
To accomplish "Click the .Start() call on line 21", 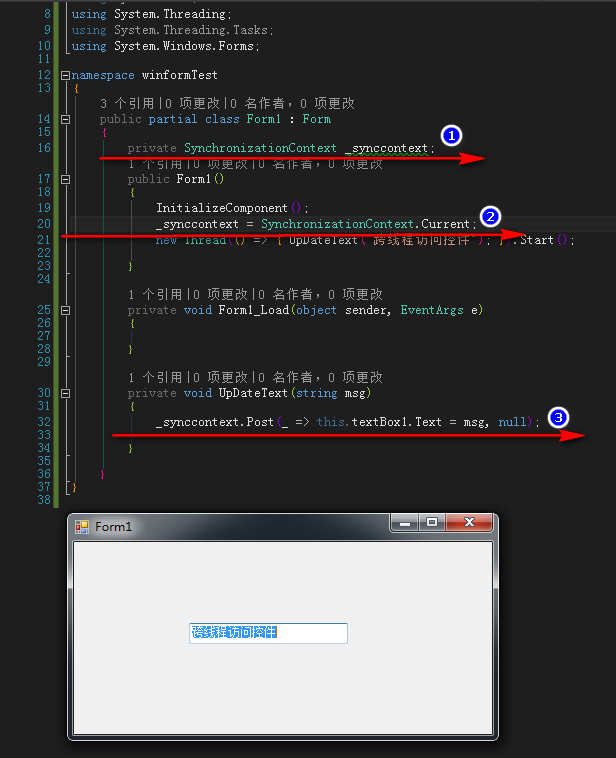I will click(x=543, y=240).
